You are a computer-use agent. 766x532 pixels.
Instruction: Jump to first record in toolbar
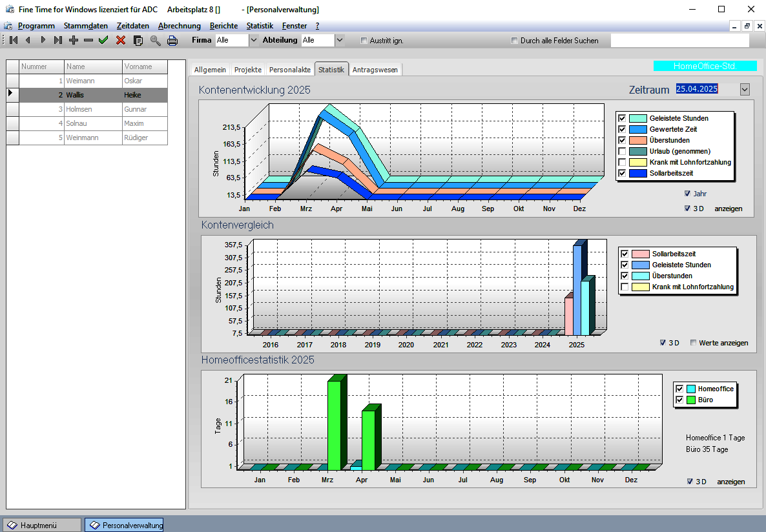[x=13, y=40]
